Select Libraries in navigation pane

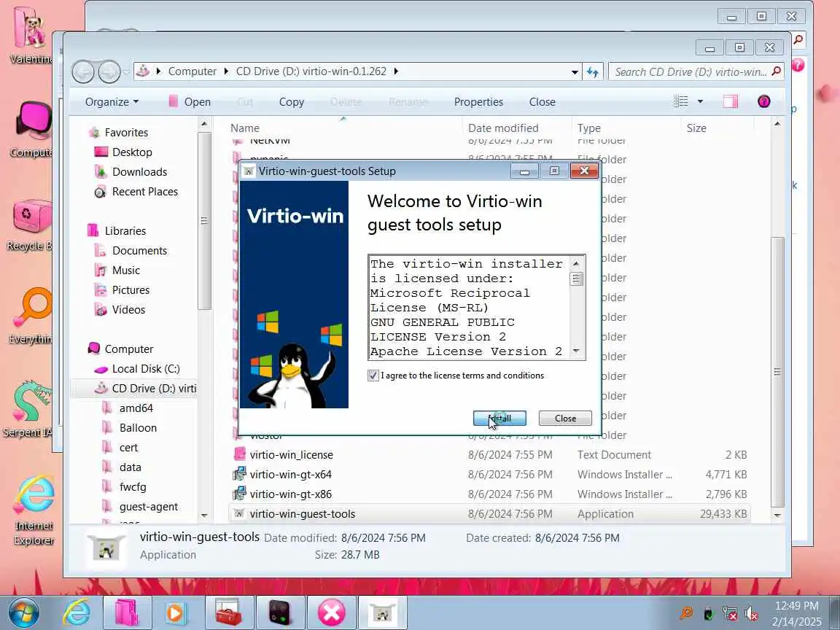click(x=125, y=231)
